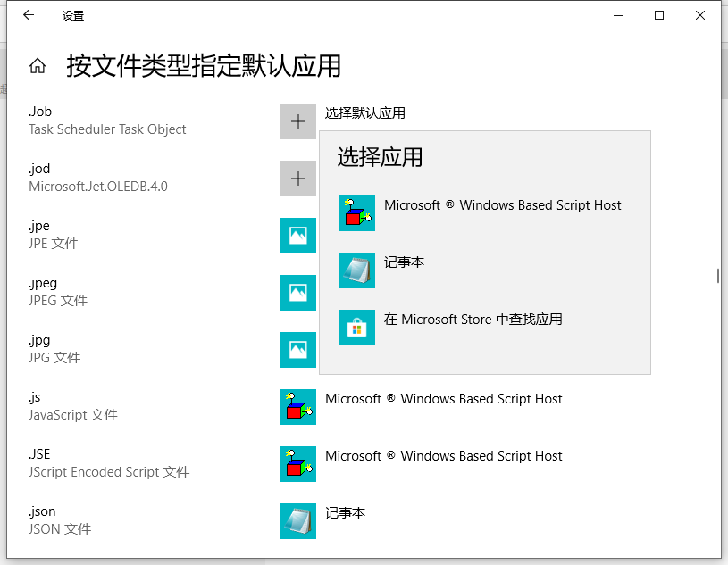Minimize the Settings window
Viewport: 728px width, 565px height.
pyautogui.click(x=618, y=15)
